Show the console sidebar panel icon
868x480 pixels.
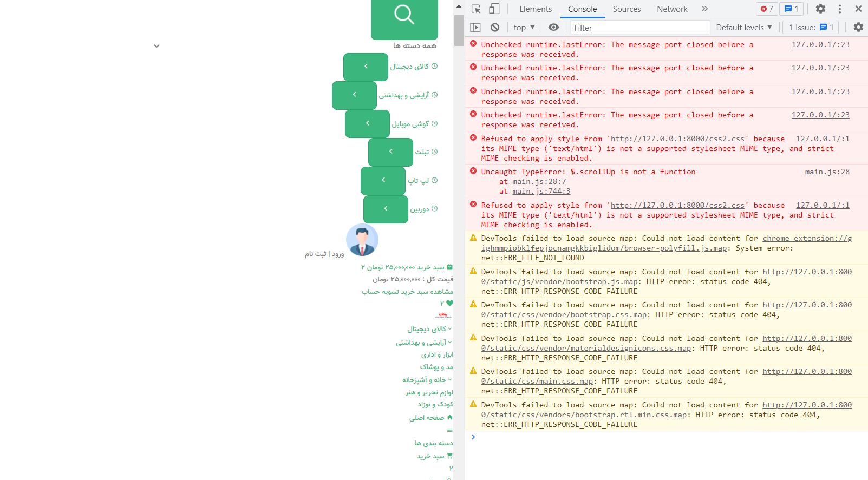475,28
